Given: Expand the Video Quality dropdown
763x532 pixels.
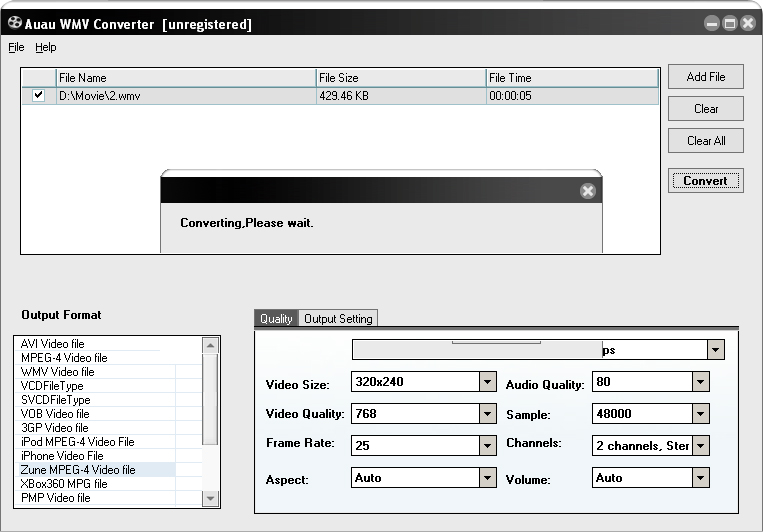Looking at the screenshot, I should (x=487, y=414).
